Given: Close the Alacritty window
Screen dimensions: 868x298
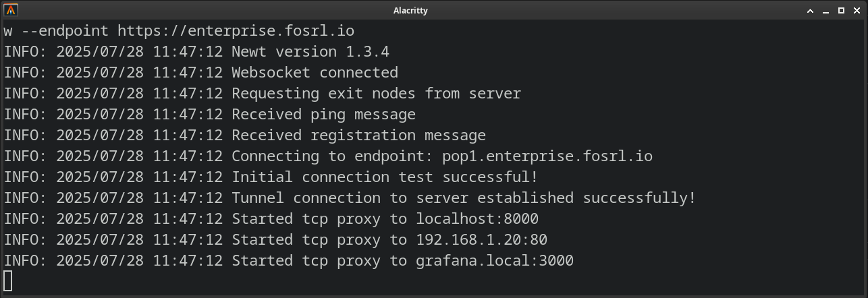Looking at the screenshot, I should 856,11.
